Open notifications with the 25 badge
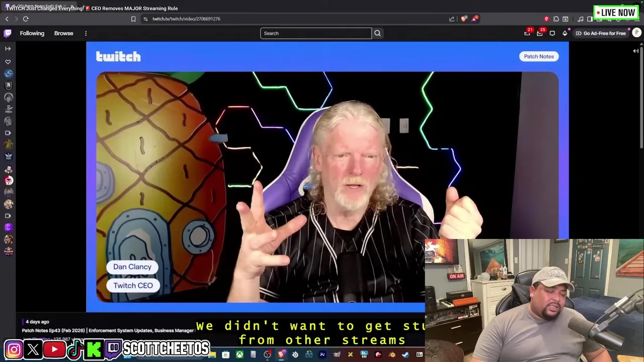This screenshot has width=644, height=362. point(540,33)
